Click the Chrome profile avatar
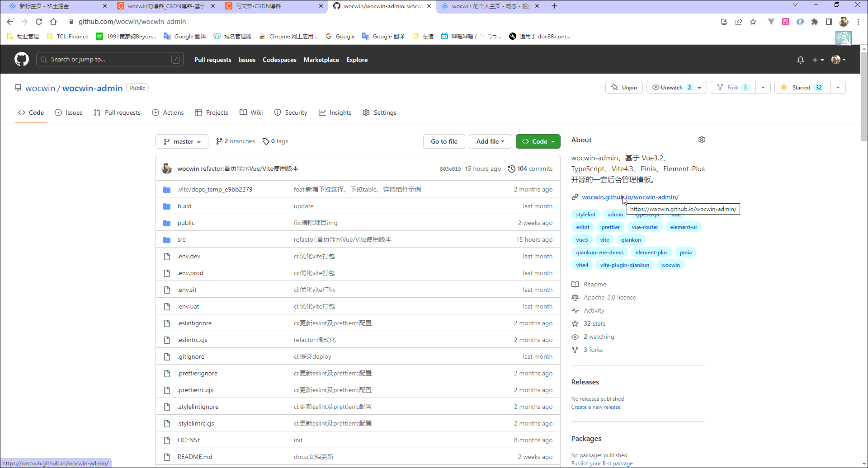The image size is (868, 468). coord(844,22)
